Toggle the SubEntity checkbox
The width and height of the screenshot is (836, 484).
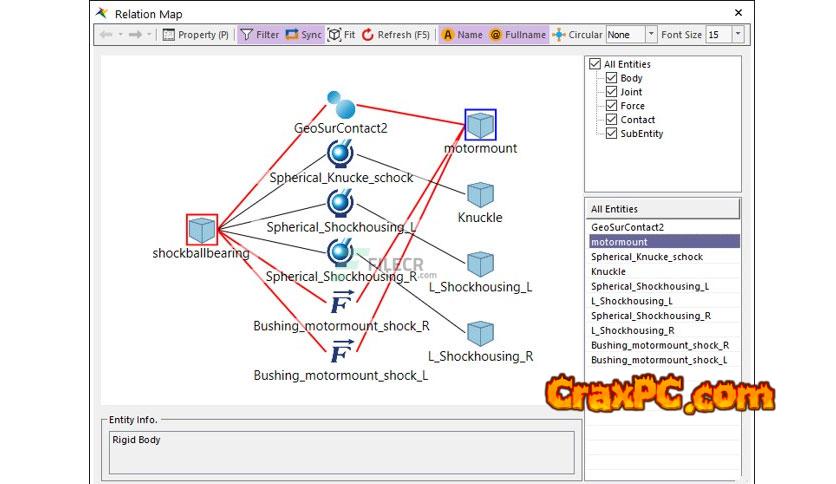point(612,133)
